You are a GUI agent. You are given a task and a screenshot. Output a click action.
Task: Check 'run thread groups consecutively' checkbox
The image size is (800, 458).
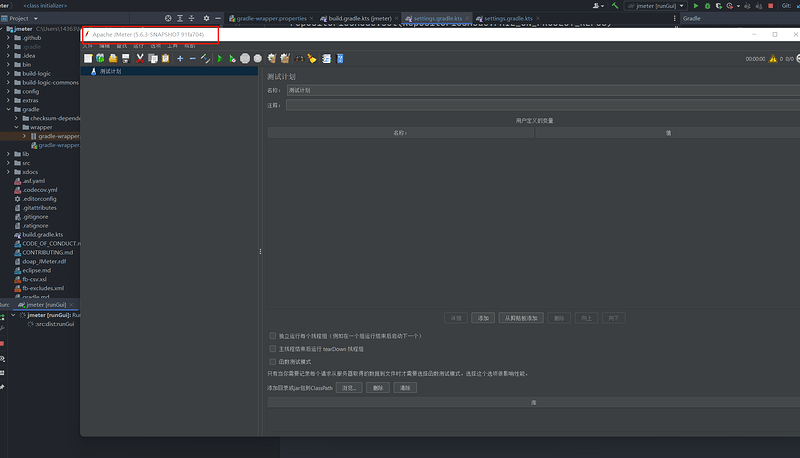click(x=272, y=336)
